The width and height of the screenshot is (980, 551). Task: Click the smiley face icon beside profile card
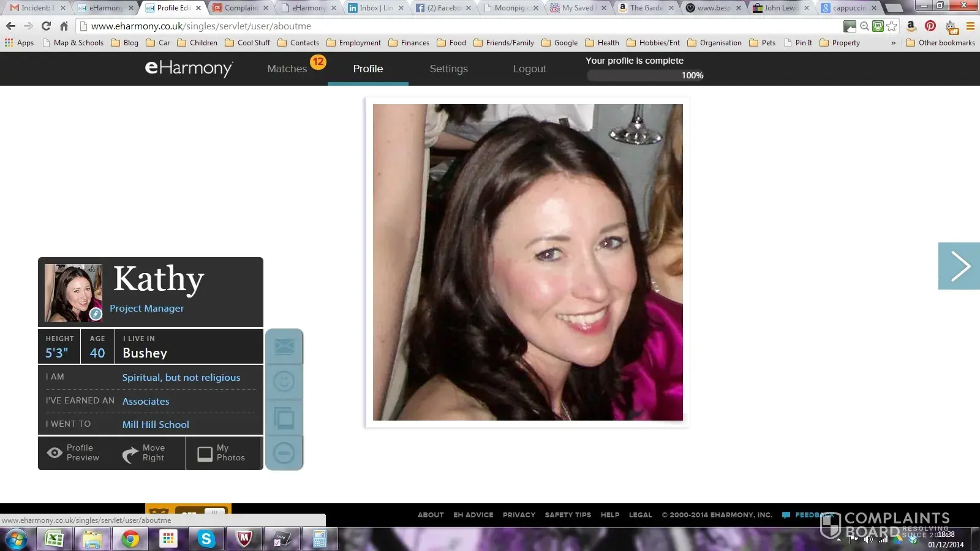click(x=284, y=382)
